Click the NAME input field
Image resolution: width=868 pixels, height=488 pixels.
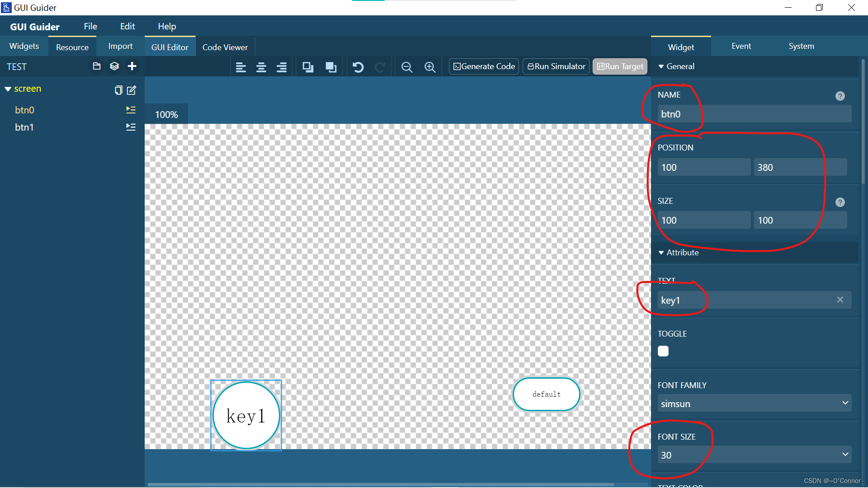pyautogui.click(x=754, y=114)
